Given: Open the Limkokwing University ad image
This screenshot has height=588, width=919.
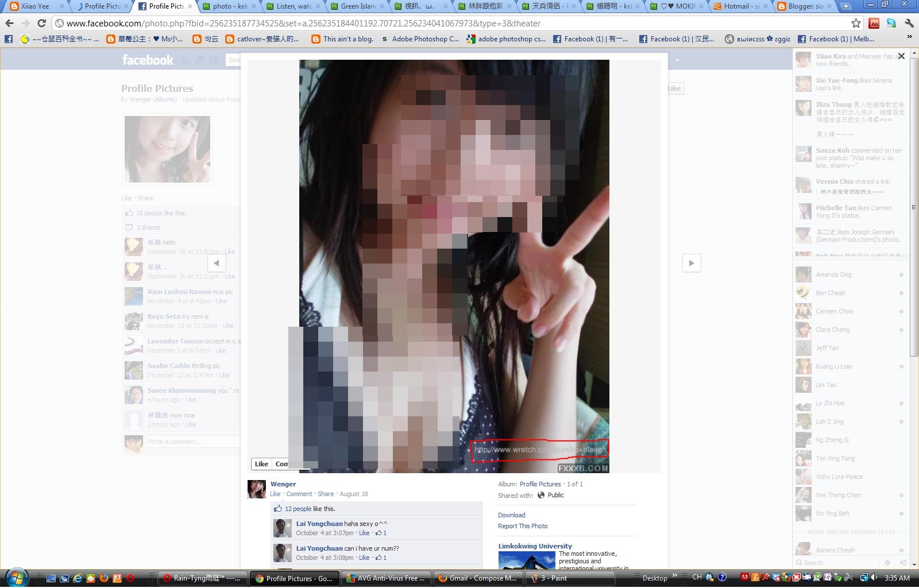Looking at the screenshot, I should [527, 560].
